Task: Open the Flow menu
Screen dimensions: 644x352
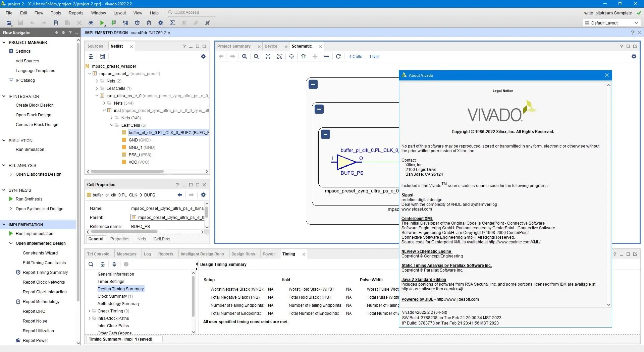Action: pyautogui.click(x=39, y=13)
